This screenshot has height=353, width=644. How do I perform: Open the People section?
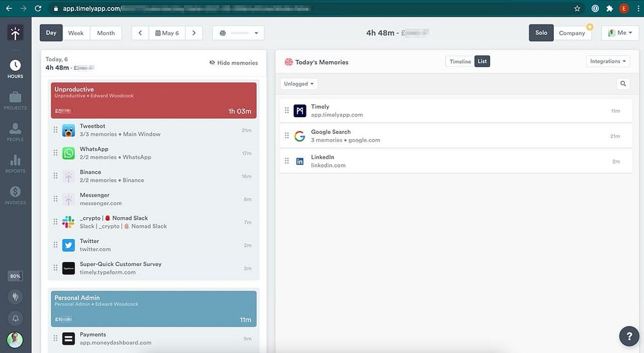15,132
